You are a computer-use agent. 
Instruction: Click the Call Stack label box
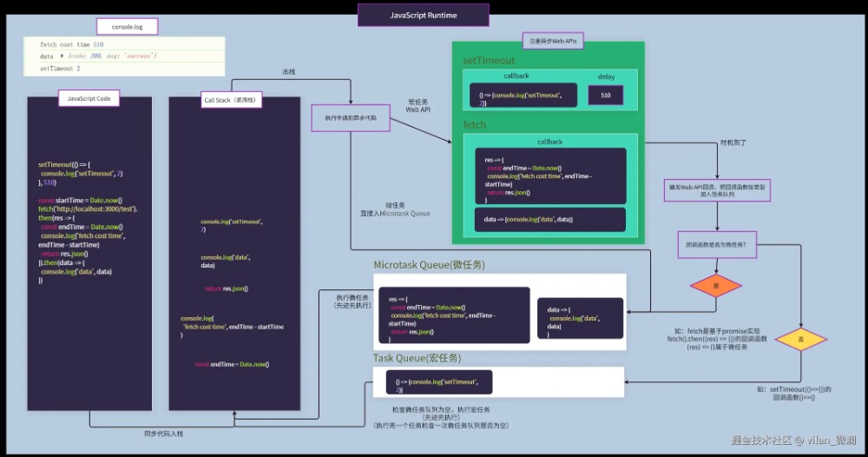230,100
